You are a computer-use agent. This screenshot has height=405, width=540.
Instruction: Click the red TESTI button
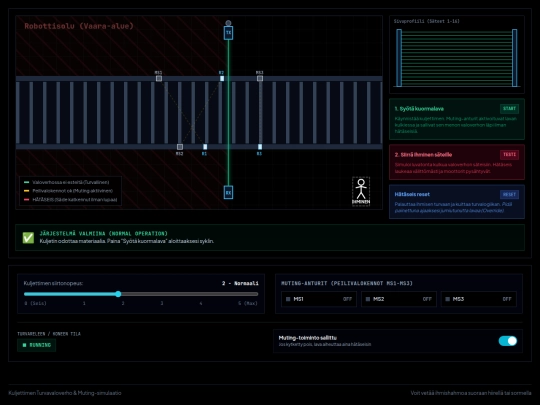pyautogui.click(x=509, y=155)
